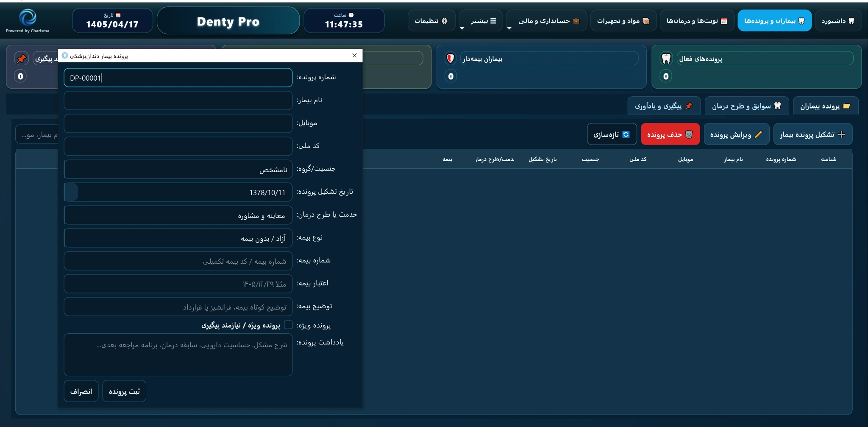
Task: Click the clock icon above time display
Action: (x=351, y=15)
